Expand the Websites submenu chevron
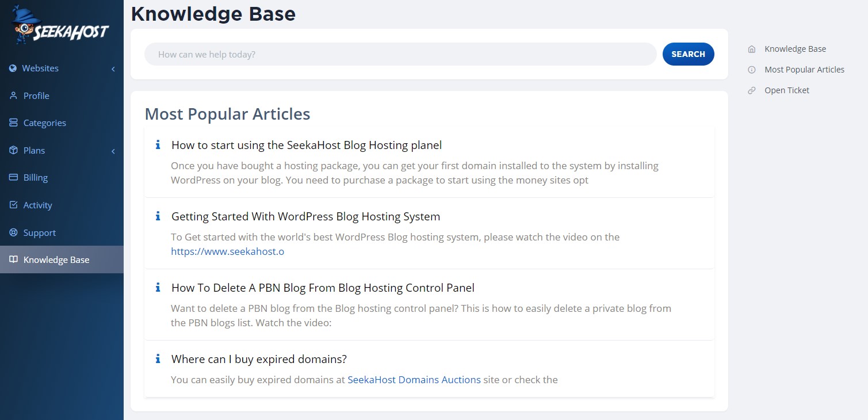This screenshot has width=868, height=420. coord(113,69)
